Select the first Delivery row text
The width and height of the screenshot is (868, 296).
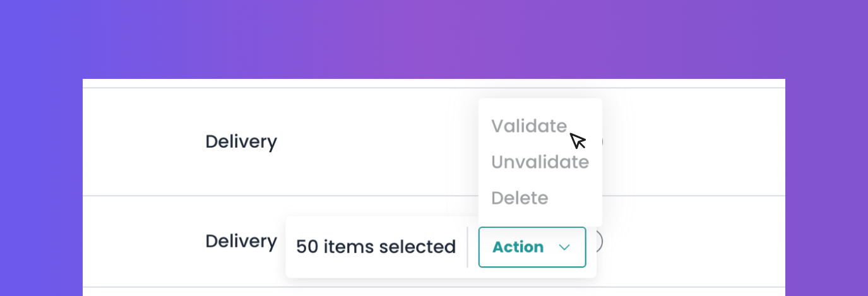point(241,141)
